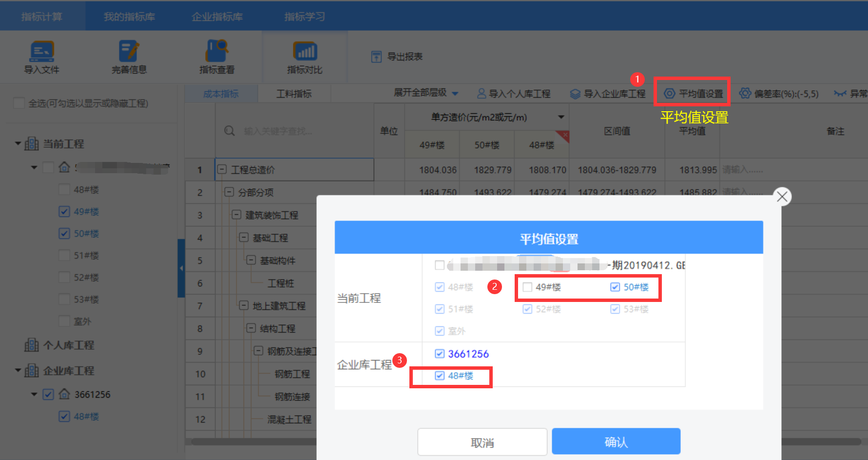Click the search magnifier icon
Screen dimensions: 868x460
click(230, 131)
